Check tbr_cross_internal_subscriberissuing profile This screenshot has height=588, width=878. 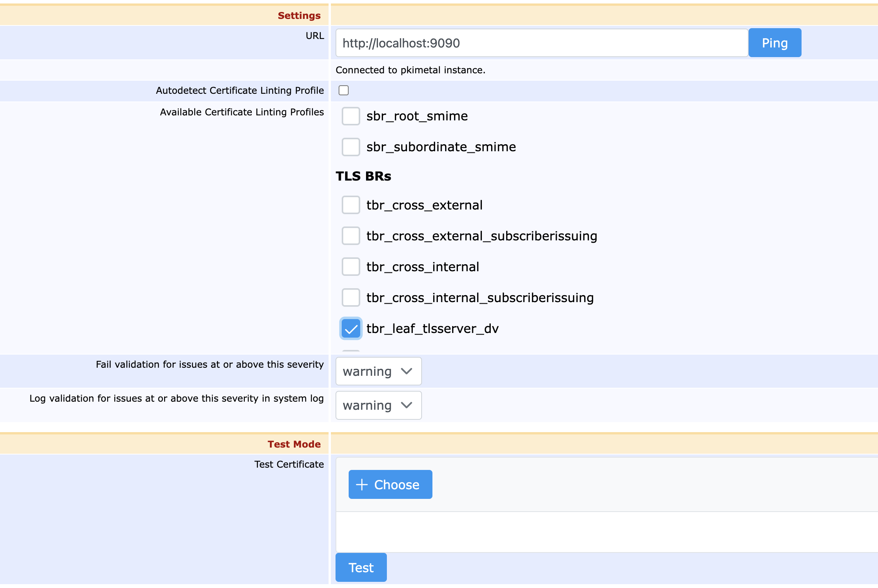pyautogui.click(x=351, y=297)
